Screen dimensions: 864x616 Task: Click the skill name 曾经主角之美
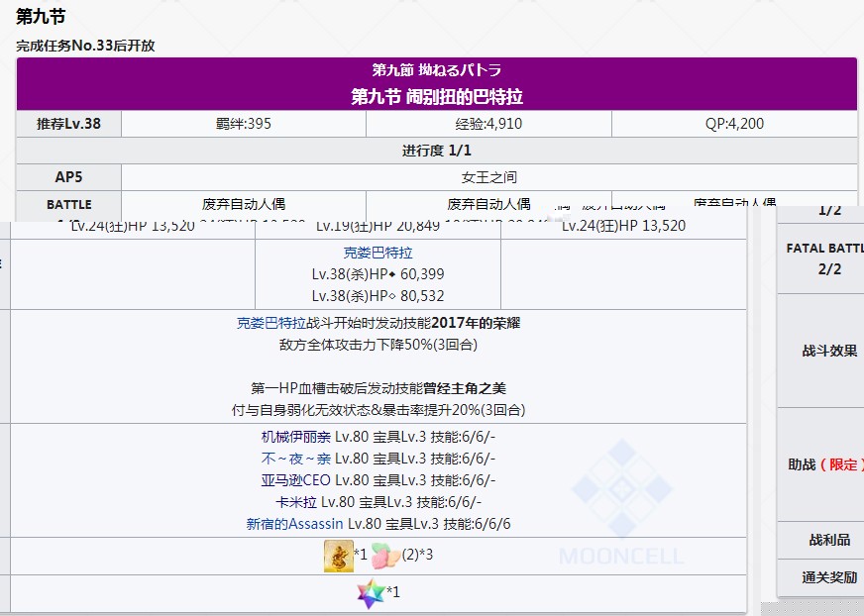point(465,388)
